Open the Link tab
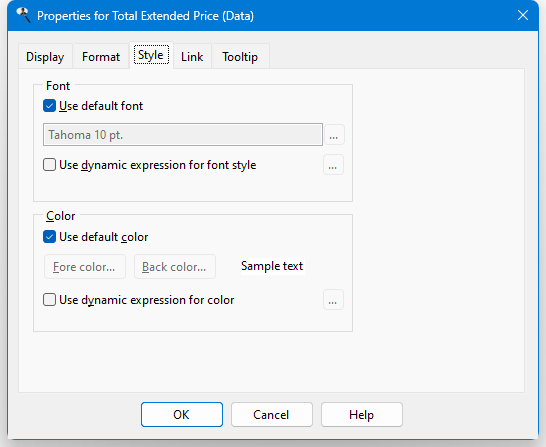Viewport: 546px width, 447px height. (192, 56)
